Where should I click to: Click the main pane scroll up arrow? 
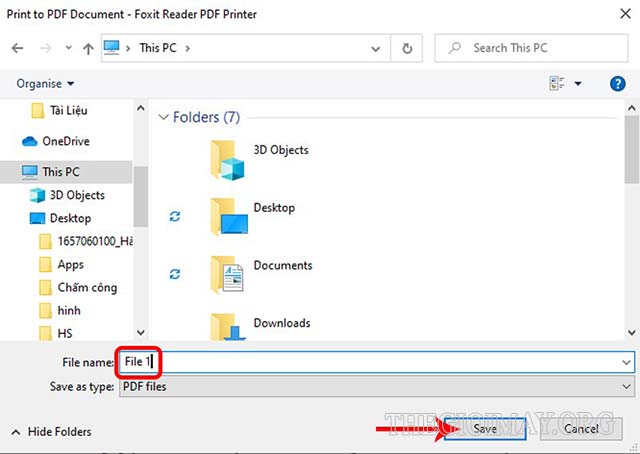(632, 108)
